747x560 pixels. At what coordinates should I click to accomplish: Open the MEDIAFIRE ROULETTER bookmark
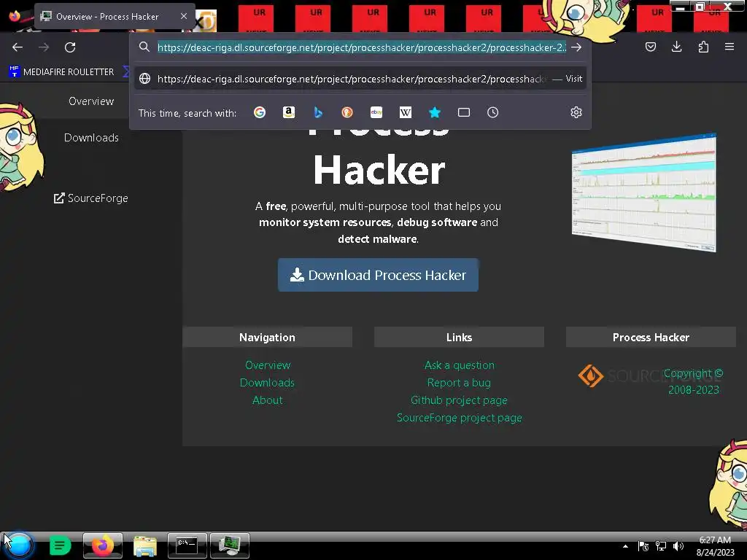(x=61, y=72)
